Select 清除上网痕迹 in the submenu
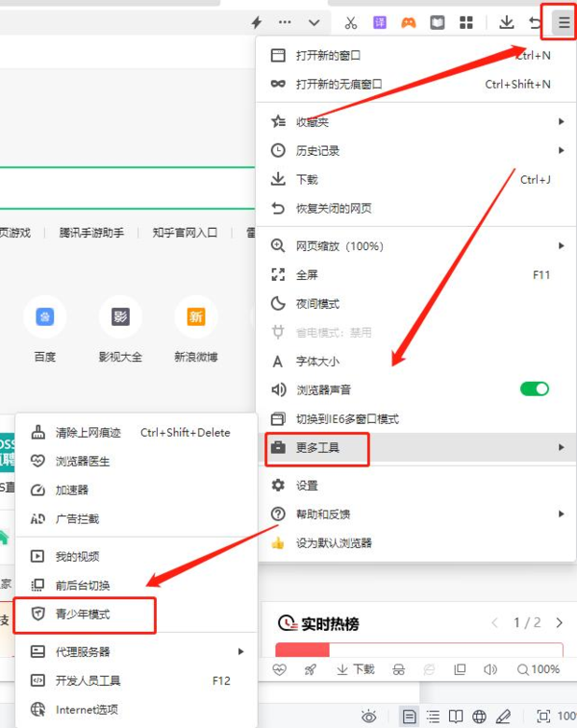Image resolution: width=577 pixels, height=728 pixels. tap(136, 433)
